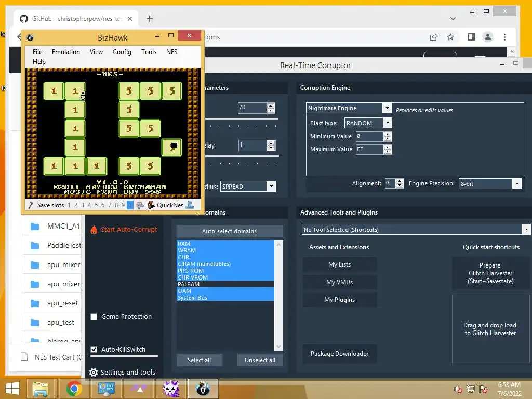
Task: Open File Explorer from the taskbar
Action: coord(41,389)
